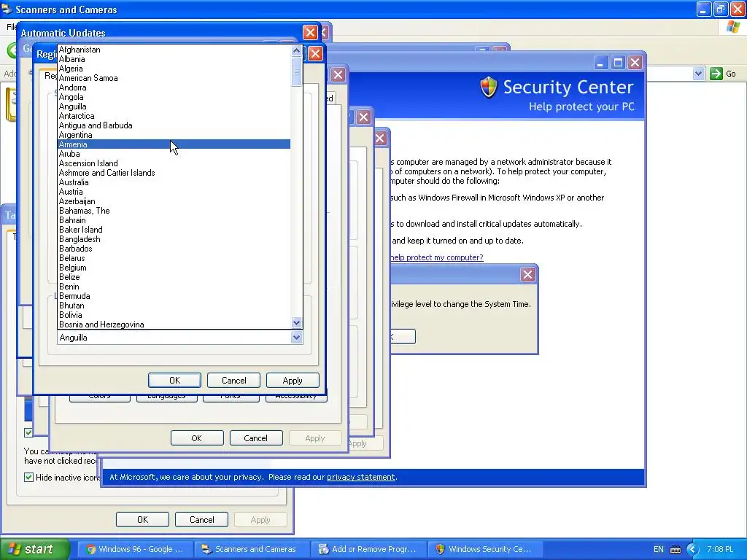This screenshot has height=560, width=747.
Task: Maximize the Security Center window
Action: 618,63
